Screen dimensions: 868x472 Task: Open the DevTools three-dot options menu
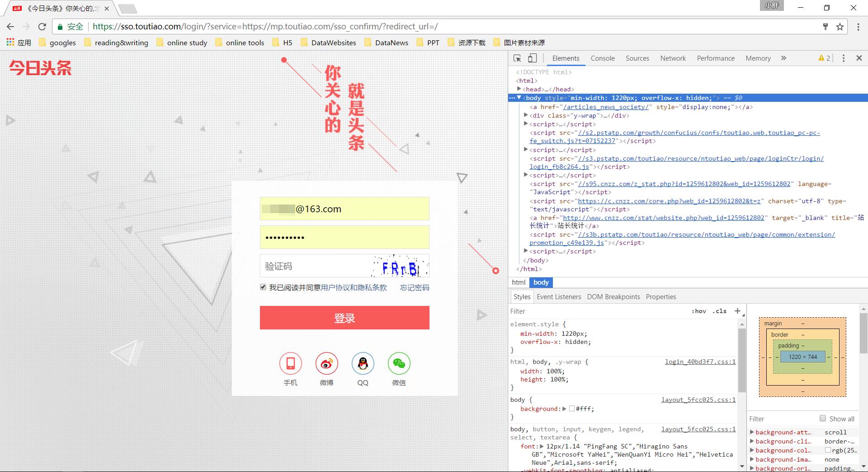(843, 58)
